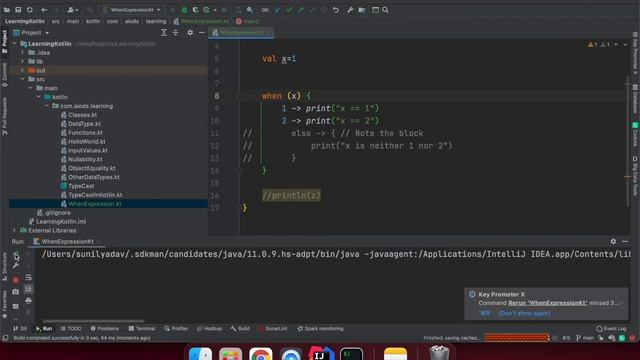Hide the Run tool window

(625, 242)
